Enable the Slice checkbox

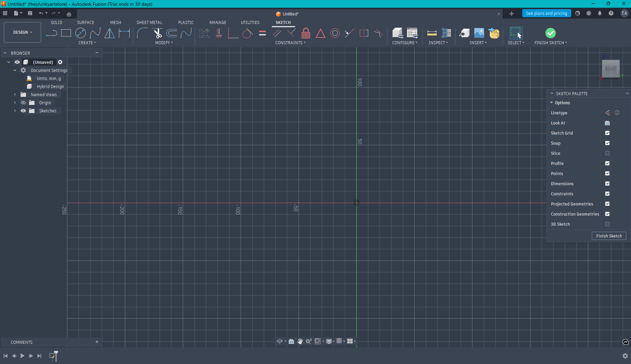click(607, 153)
